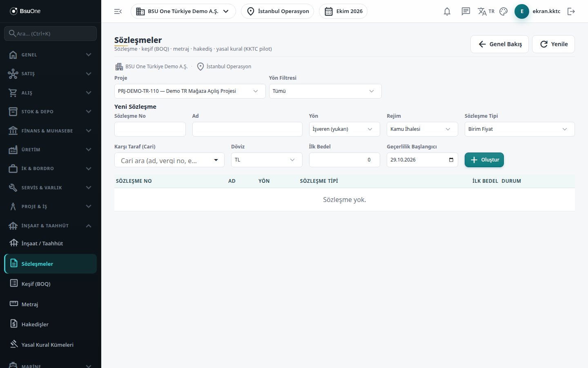Open Metraj in the sidebar
This screenshot has width=588, height=368.
[51, 304]
